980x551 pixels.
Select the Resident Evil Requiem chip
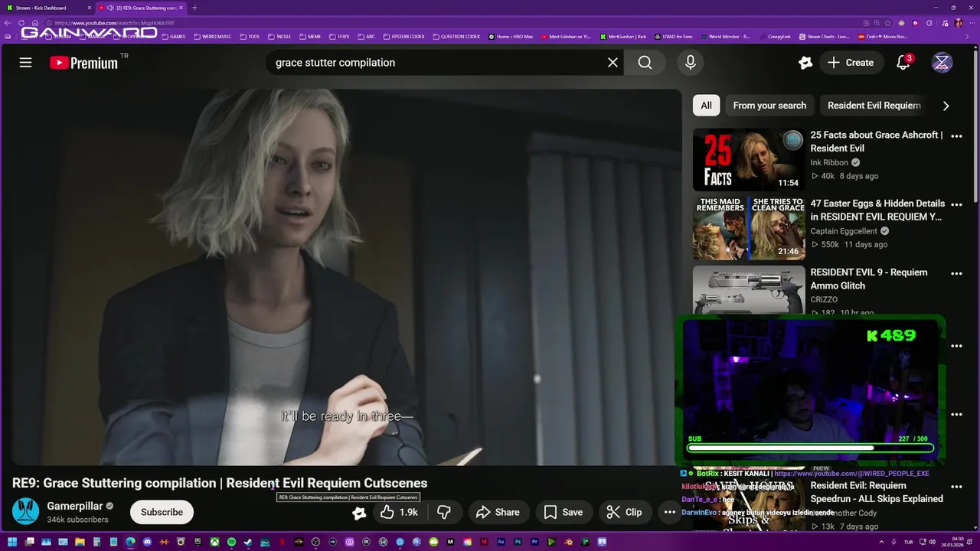[874, 106]
